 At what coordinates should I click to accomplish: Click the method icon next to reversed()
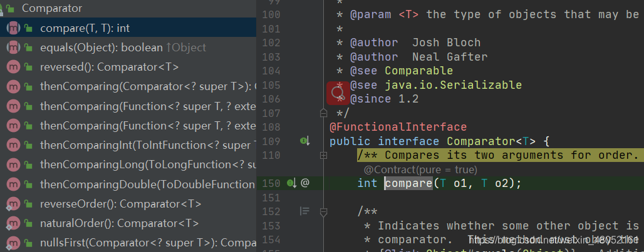coord(14,67)
